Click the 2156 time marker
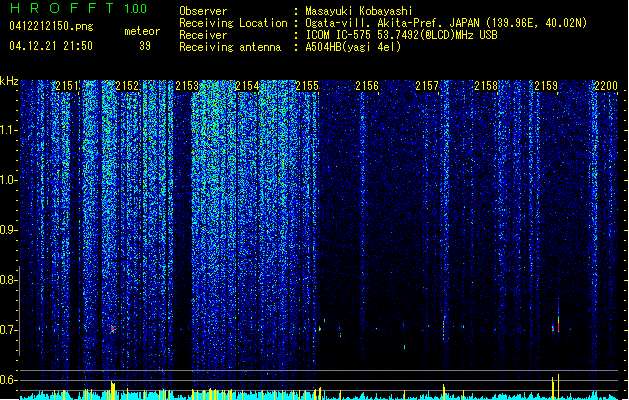Screen dimensions: 629x400 (x=367, y=86)
